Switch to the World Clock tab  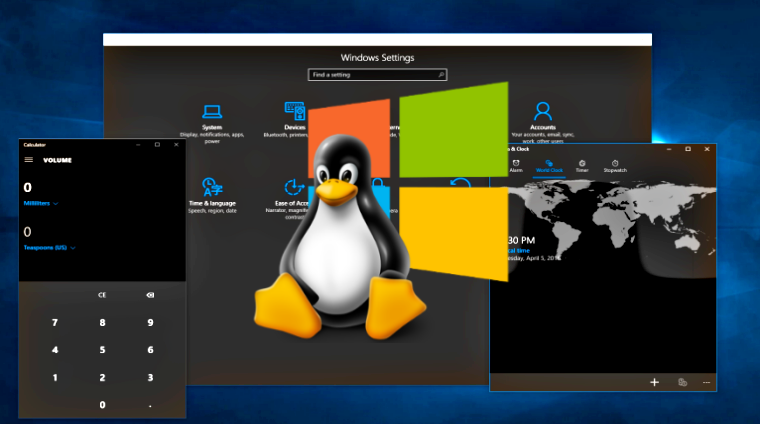(549, 166)
